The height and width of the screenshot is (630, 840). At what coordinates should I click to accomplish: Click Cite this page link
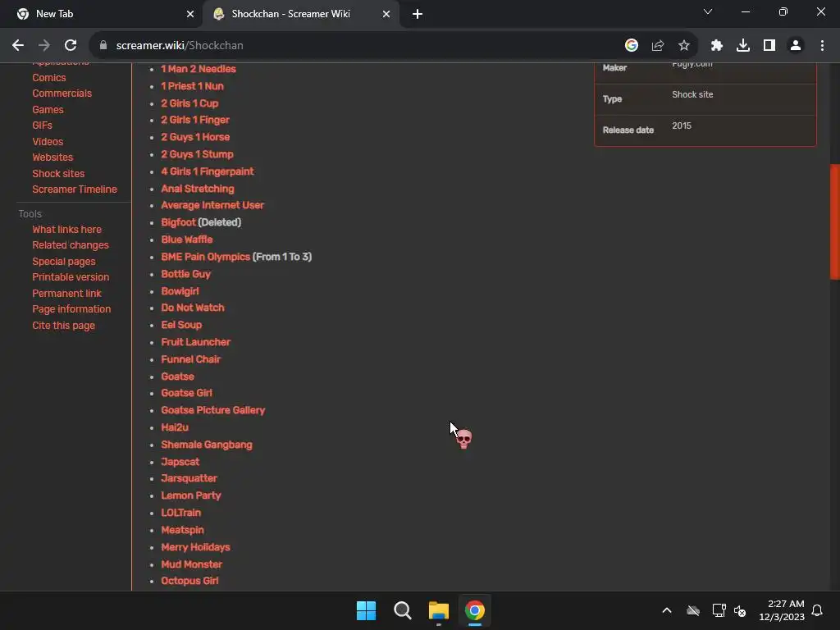point(63,325)
